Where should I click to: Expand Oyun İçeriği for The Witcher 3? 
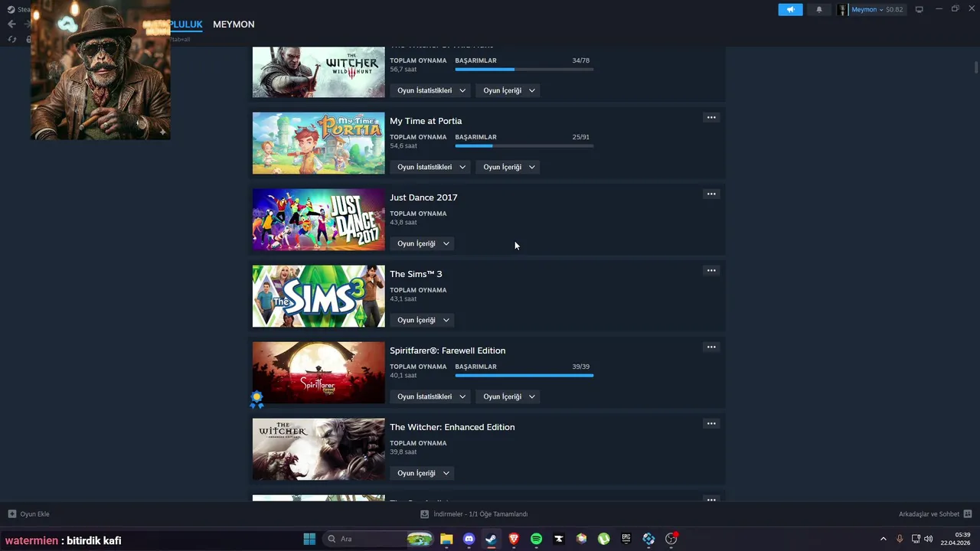[508, 90]
